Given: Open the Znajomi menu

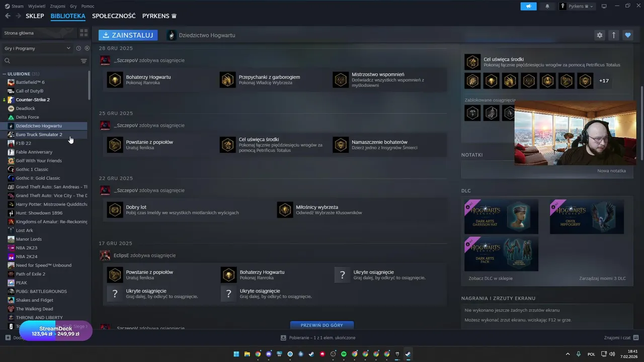Looking at the screenshot, I should click(x=58, y=6).
